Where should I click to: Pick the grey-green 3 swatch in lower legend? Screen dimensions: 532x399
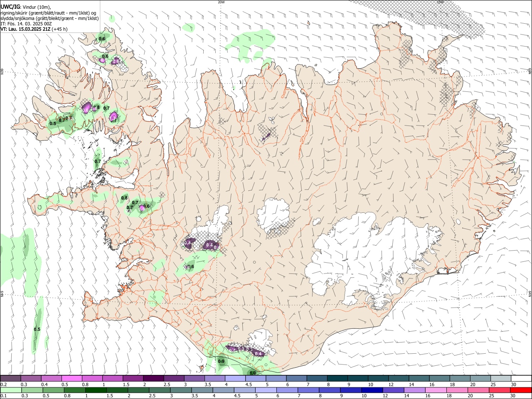[x=181, y=390]
